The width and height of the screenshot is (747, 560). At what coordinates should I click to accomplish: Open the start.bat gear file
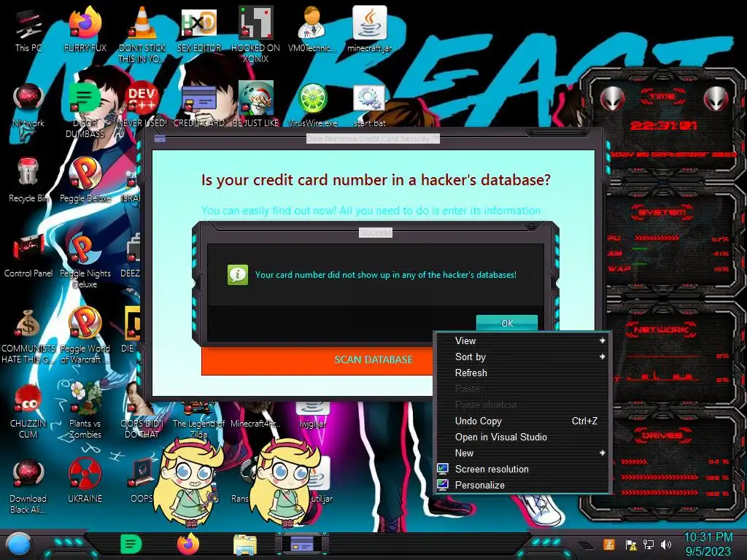coord(369,105)
